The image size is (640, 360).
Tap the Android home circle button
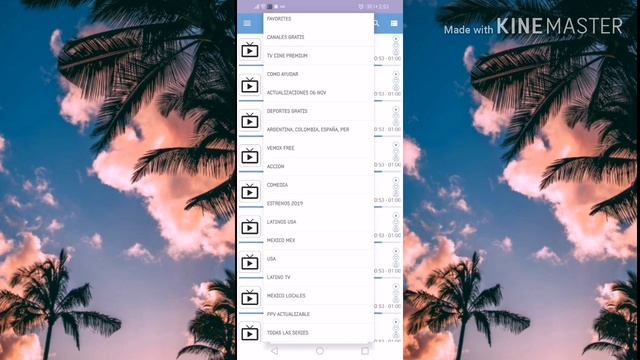tap(320, 351)
